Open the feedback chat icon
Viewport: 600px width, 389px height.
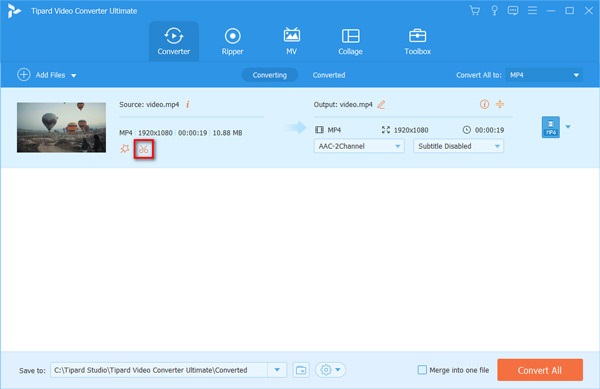(513, 11)
